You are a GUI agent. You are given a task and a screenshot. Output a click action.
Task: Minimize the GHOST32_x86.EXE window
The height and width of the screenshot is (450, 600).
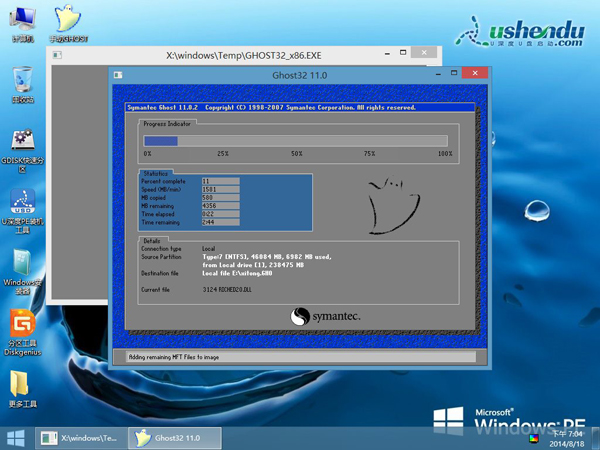tap(387, 53)
